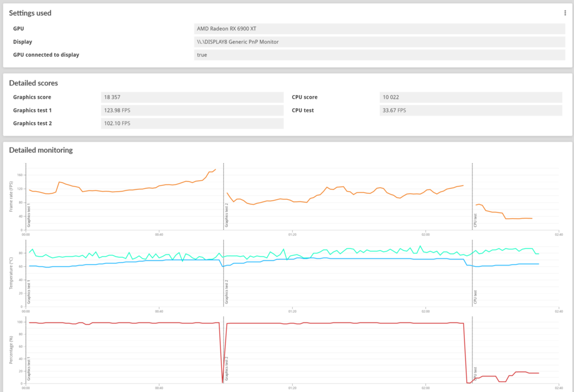Click the GPU connected to display 'true' value
The width and height of the screenshot is (574, 392).
pyautogui.click(x=379, y=55)
